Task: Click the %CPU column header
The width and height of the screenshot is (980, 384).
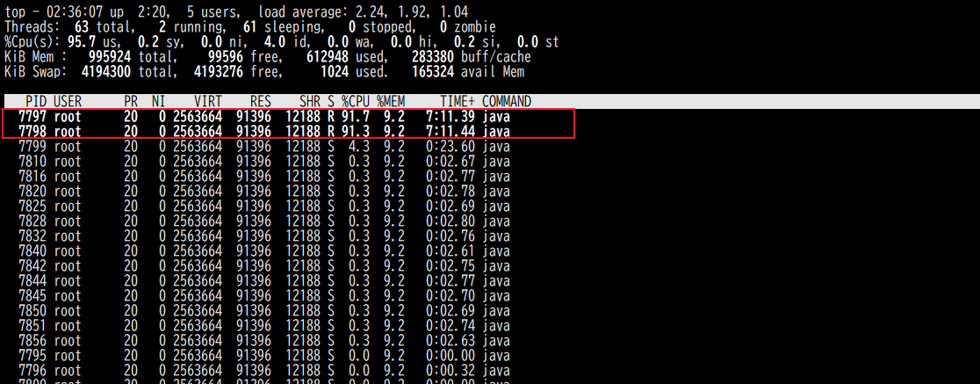Action: point(357,101)
